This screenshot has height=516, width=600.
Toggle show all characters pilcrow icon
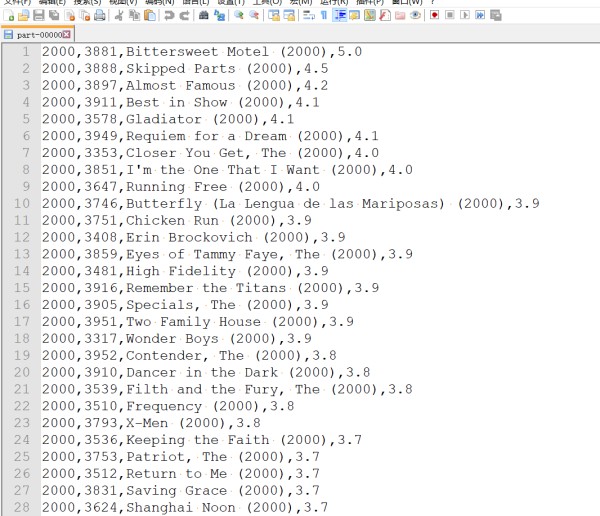click(324, 15)
